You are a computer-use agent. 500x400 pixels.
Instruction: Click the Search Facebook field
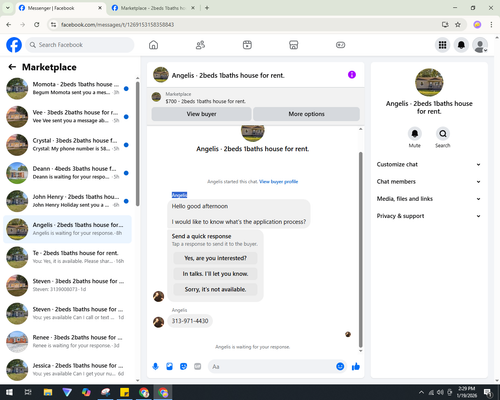[80, 45]
